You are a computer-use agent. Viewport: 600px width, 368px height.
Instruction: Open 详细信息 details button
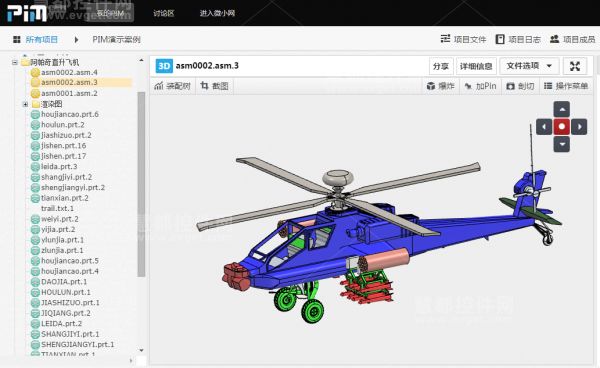pyautogui.click(x=476, y=66)
